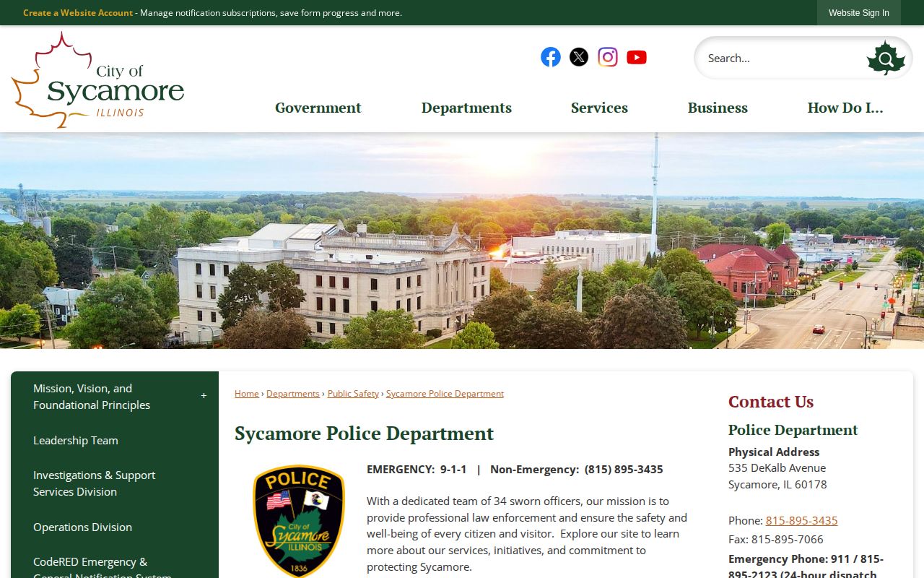The image size is (924, 578).
Task: Open the How Do I... menu
Action: pos(845,108)
